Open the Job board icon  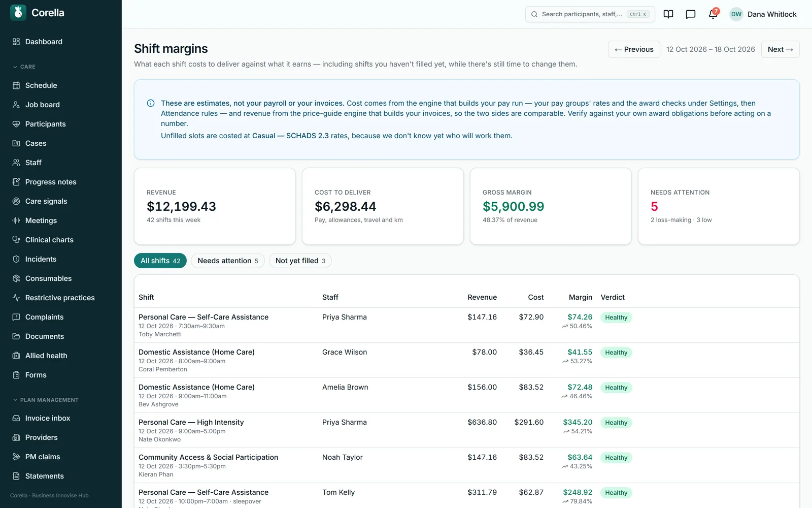click(16, 105)
